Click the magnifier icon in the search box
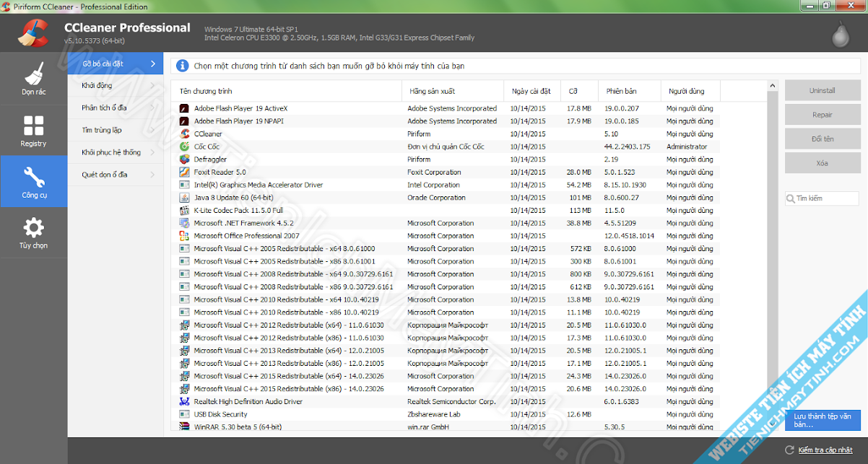The height and width of the screenshot is (464, 868). (791, 198)
